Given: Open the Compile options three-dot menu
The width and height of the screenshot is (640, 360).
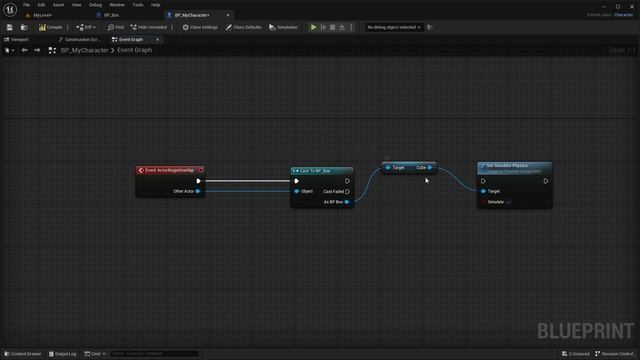Looking at the screenshot, I should click(x=68, y=27).
